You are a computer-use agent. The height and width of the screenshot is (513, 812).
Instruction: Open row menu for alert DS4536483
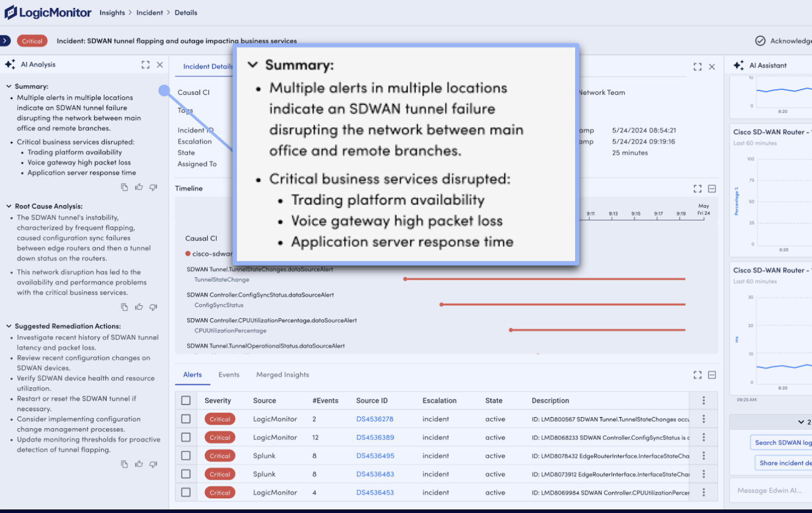point(703,474)
